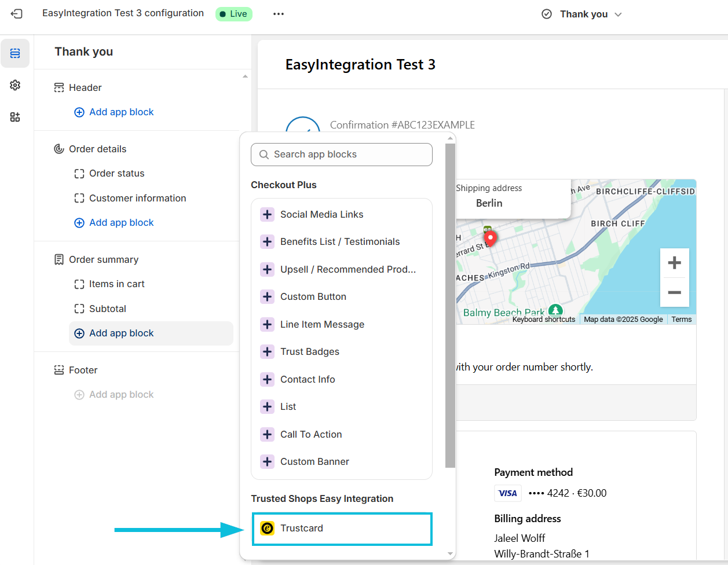Open the map Terms link
This screenshot has width=728, height=565.
(682, 320)
